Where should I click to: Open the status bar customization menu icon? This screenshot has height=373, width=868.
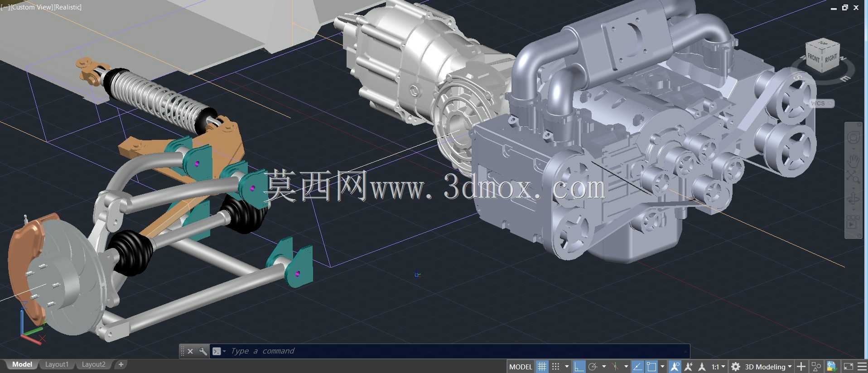pyautogui.click(x=862, y=367)
